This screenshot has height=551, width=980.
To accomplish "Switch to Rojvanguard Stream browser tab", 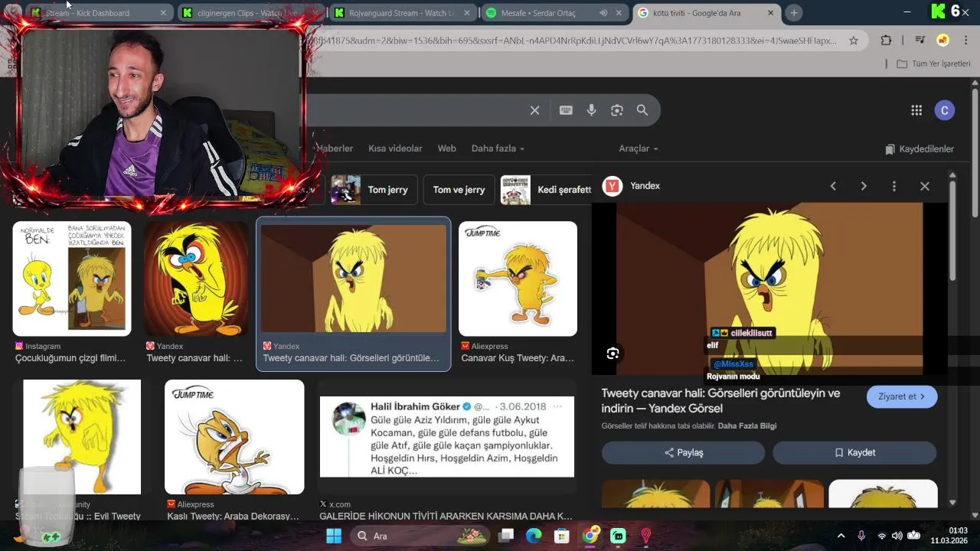I will tap(401, 13).
